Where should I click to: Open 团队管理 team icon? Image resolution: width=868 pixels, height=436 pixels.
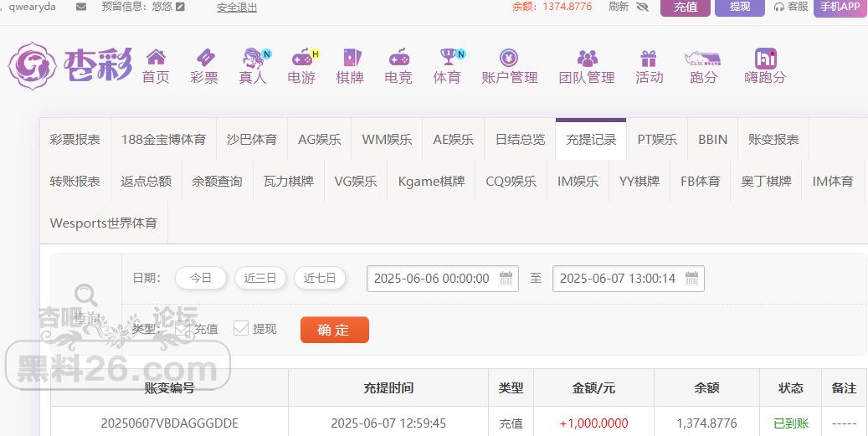[587, 58]
